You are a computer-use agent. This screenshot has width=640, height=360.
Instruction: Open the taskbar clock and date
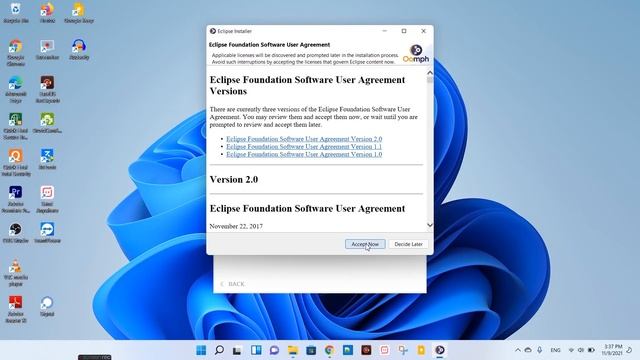tap(612, 350)
